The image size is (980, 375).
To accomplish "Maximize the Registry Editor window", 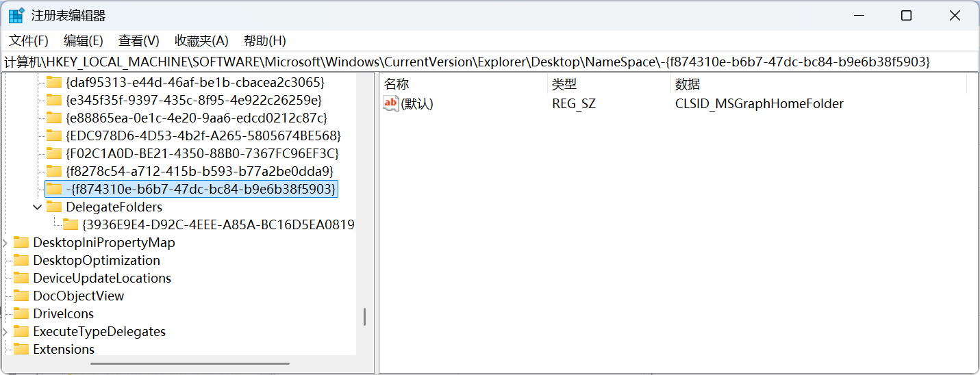I will pos(906,15).
